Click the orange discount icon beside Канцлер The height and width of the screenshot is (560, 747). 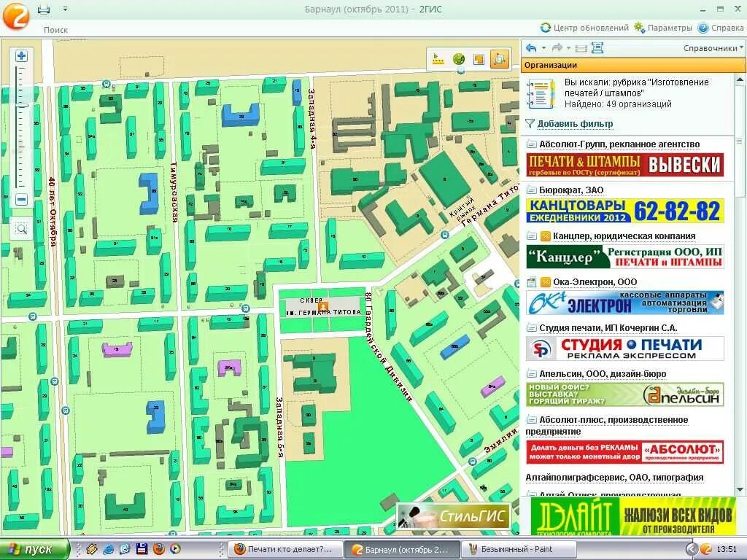546,236
